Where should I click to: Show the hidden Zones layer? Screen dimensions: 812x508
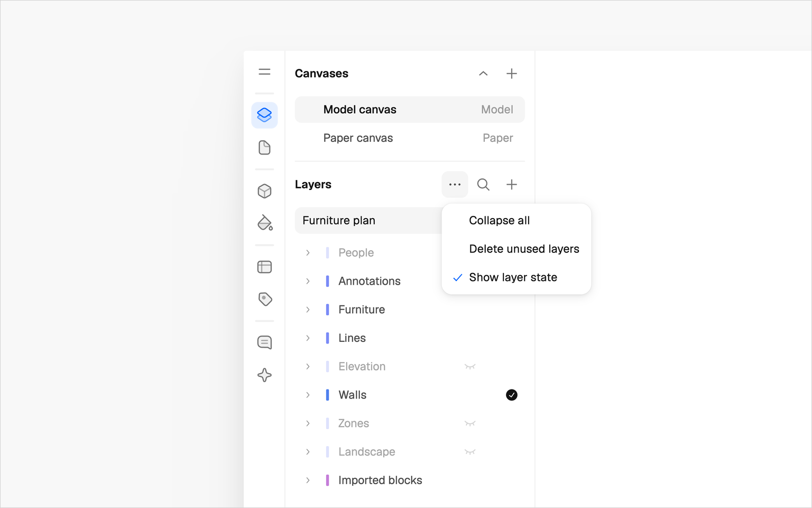(x=470, y=424)
